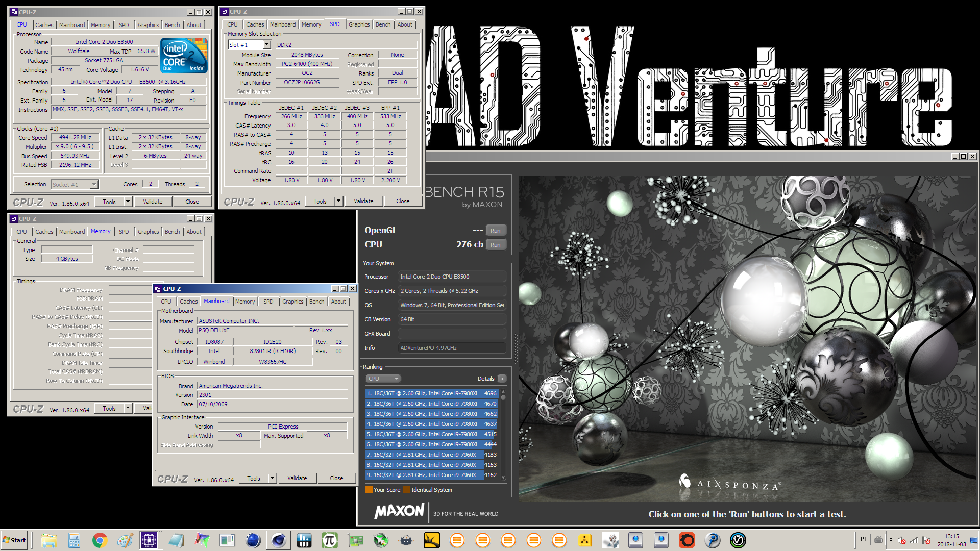Open Bench tab in the SPD window

(383, 24)
